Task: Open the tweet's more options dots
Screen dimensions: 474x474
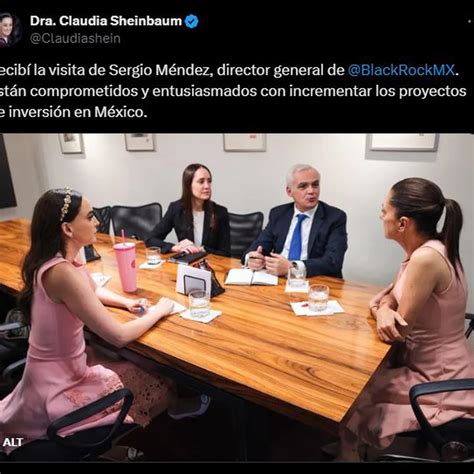Action: 471,21
